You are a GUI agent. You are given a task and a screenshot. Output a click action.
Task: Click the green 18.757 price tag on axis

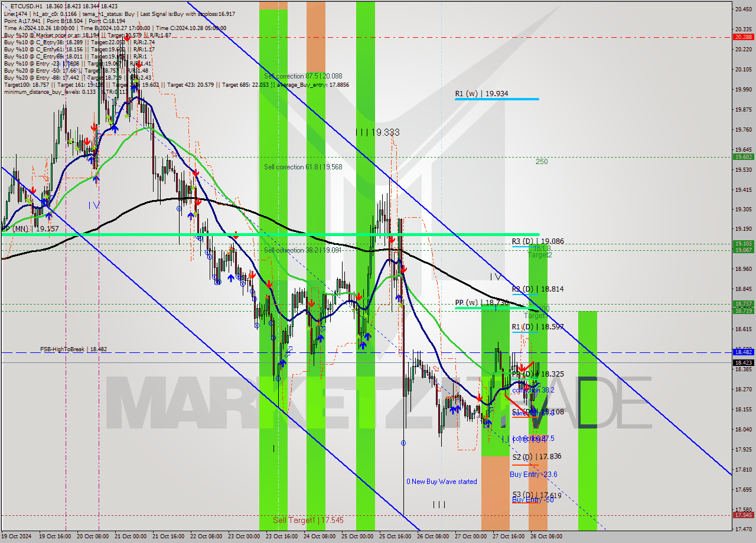pyautogui.click(x=743, y=304)
